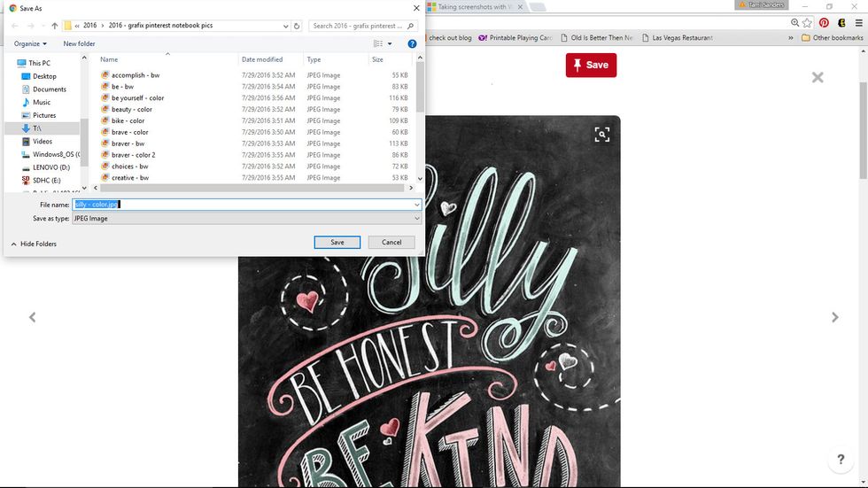
Task: Open view options dropdown arrow
Action: [390, 43]
